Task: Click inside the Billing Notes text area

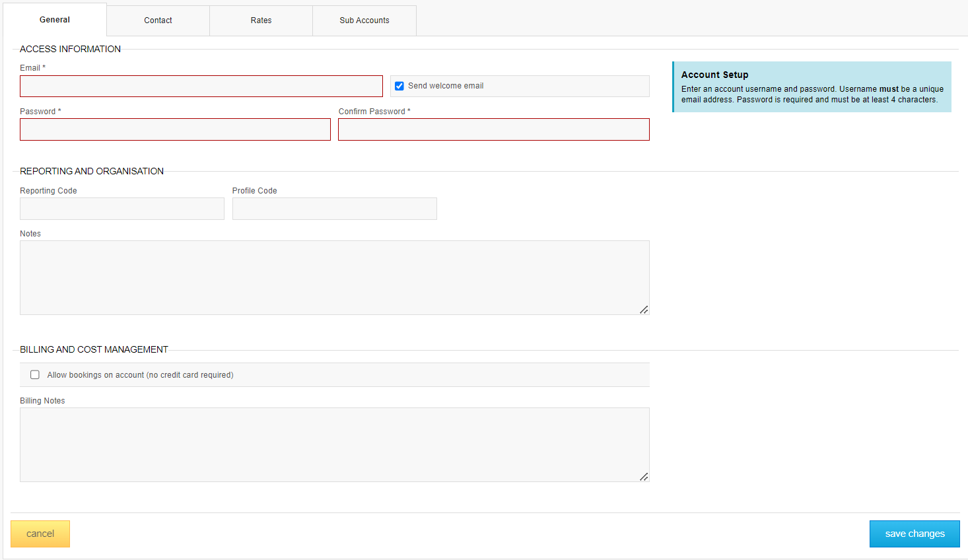Action: click(335, 444)
